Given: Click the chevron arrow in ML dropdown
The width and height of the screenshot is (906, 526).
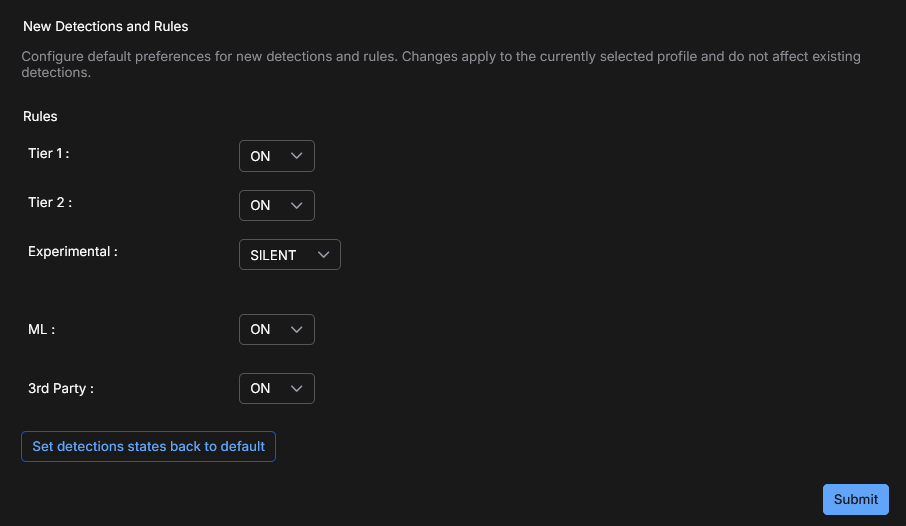Looking at the screenshot, I should coord(295,329).
